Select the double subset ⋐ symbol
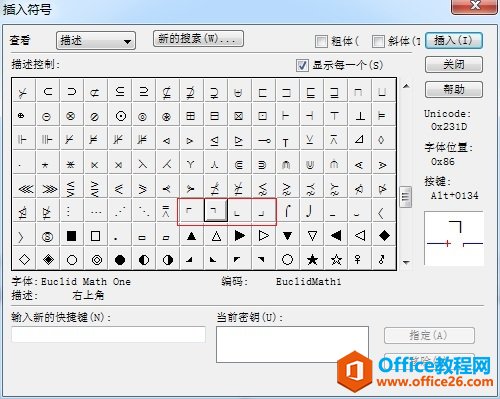The height and width of the screenshot is (399, 500). [x=240, y=163]
